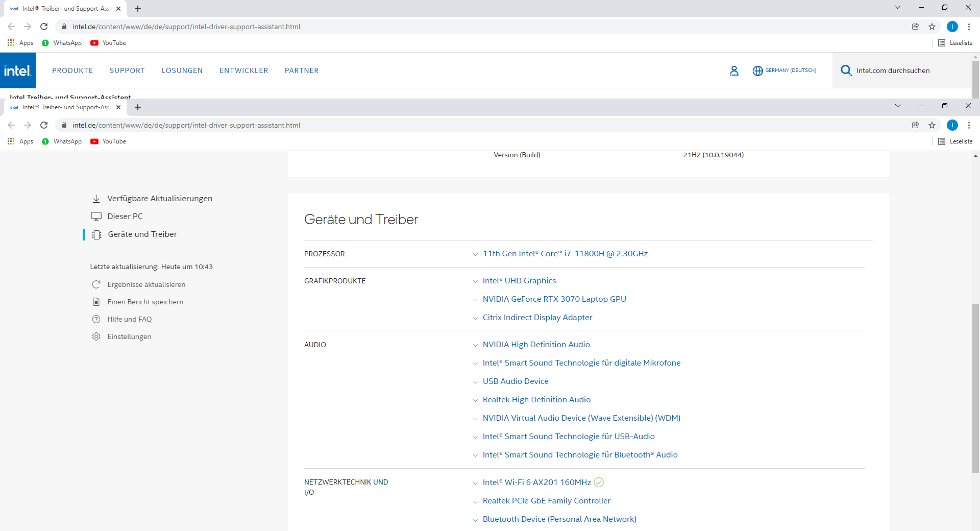Expand the Intel Wi-Fi 6 AX201 160MHz entry
Image resolution: width=980 pixels, height=531 pixels.
coord(536,482)
